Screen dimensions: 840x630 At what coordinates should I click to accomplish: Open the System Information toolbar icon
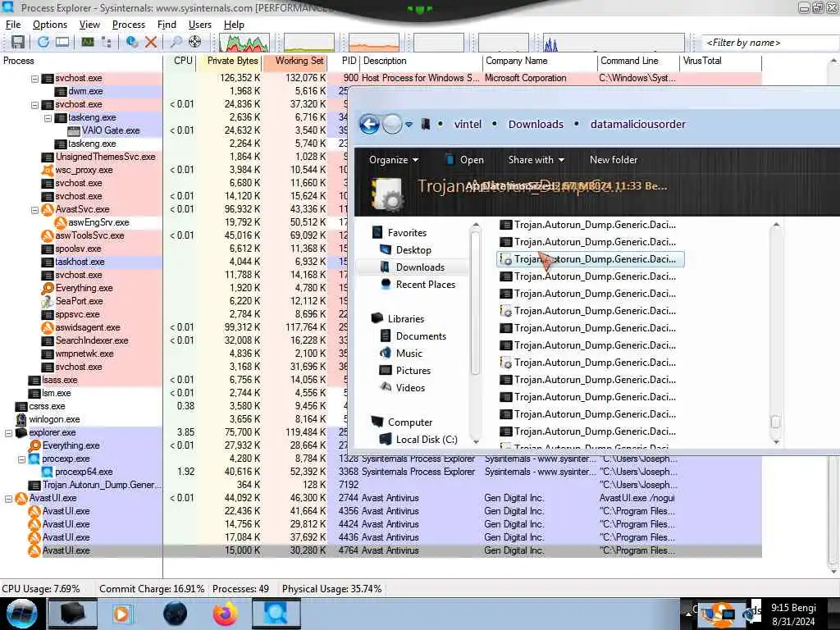tap(87, 42)
